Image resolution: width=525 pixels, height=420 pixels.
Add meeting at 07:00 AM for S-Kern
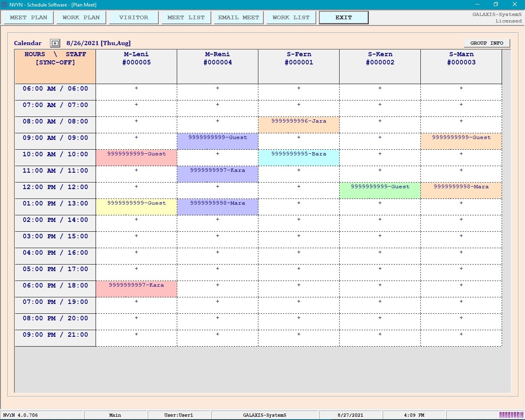(x=380, y=108)
